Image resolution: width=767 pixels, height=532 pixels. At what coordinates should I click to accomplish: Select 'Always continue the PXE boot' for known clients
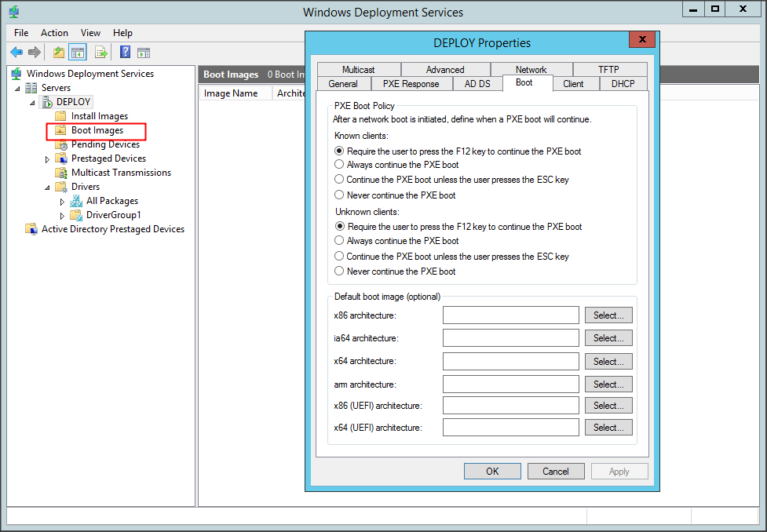(x=339, y=165)
